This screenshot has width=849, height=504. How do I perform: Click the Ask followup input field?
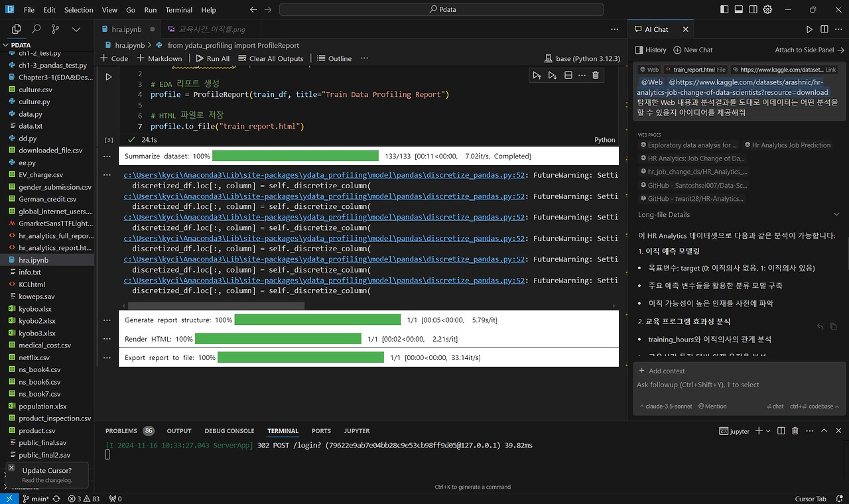pos(738,385)
